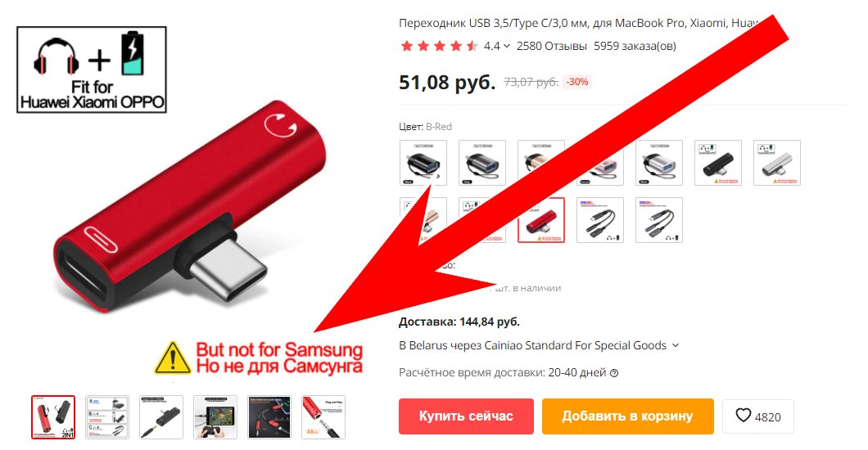Open first red adapter gallery thumbnail
This screenshot has height=450, width=868.
pos(53,417)
